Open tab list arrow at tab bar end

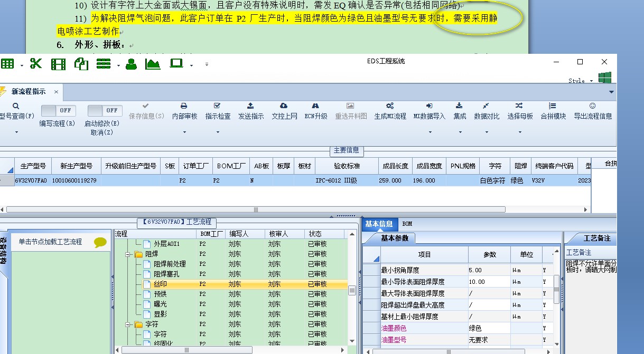(x=612, y=92)
